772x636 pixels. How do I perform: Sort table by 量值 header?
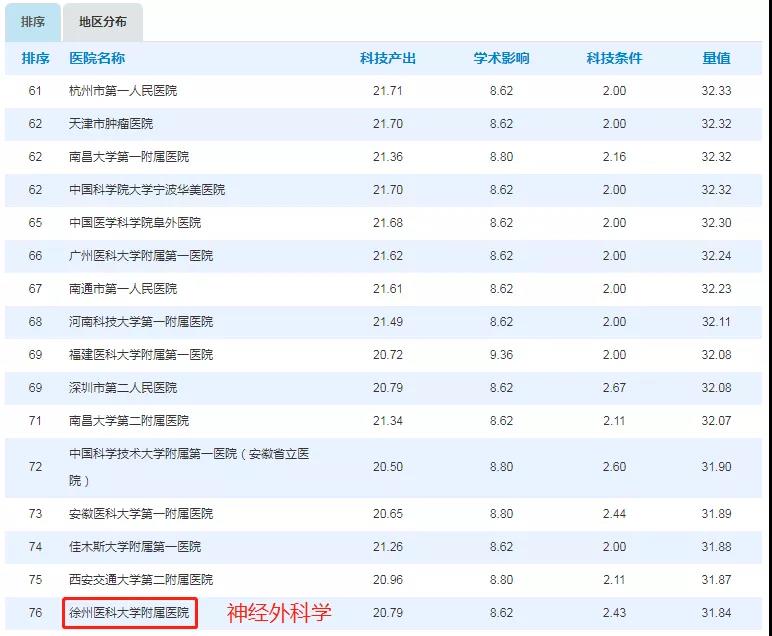716,59
